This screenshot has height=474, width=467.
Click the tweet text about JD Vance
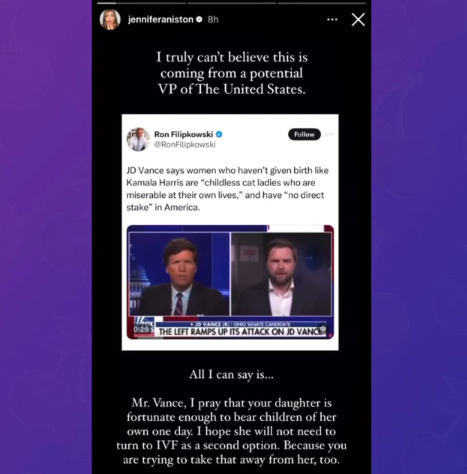[x=227, y=189]
